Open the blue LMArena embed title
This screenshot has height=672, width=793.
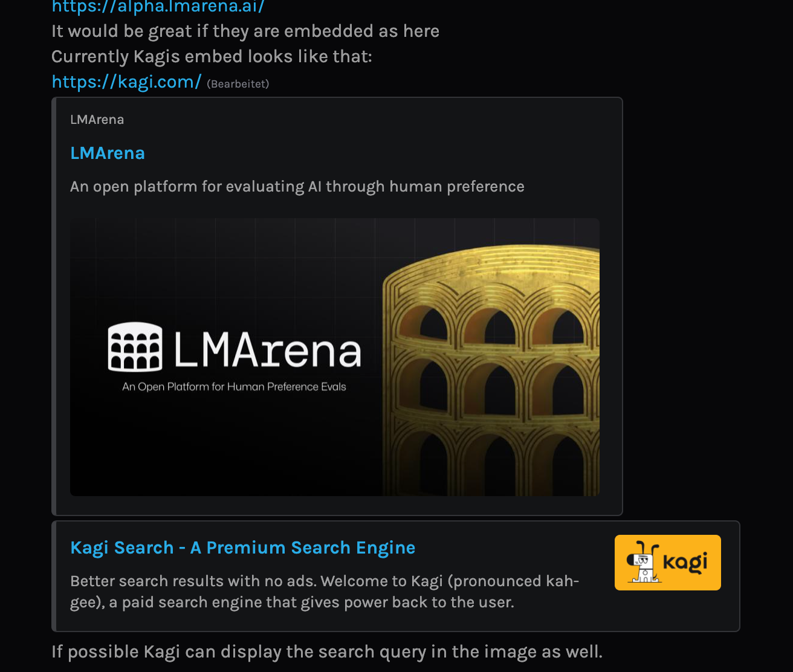[108, 153]
